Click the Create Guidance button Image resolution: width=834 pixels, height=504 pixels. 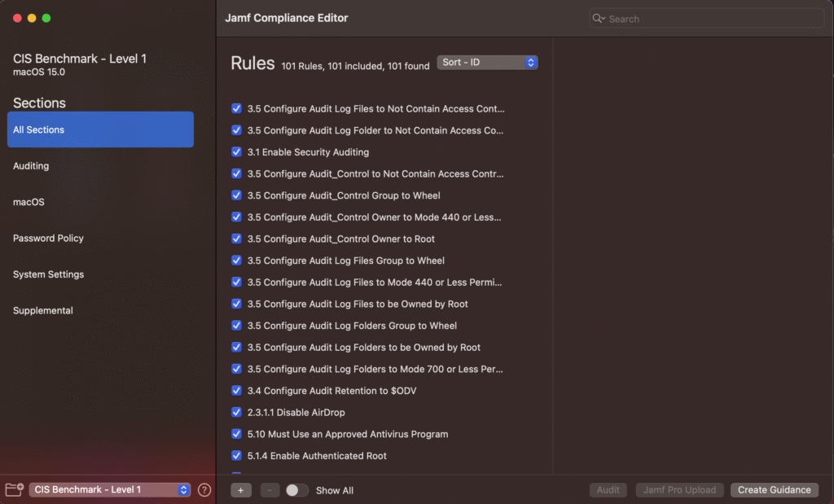775,490
